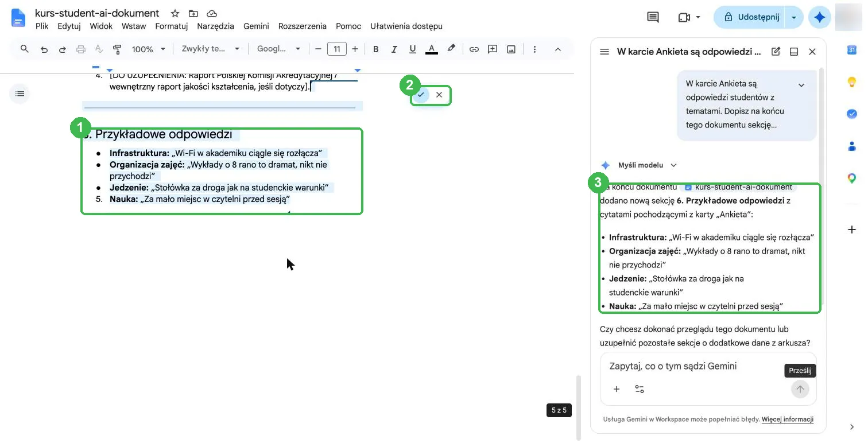Open Google Tasks in the side panel
Viewport: 868px width, 443px height.
[x=852, y=114]
